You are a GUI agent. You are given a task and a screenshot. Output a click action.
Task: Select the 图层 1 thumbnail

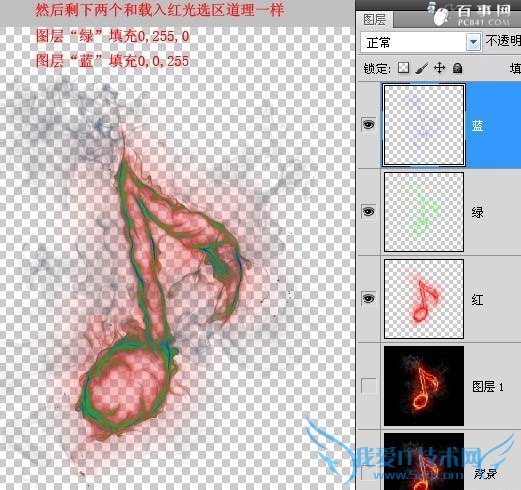pyautogui.click(x=424, y=386)
